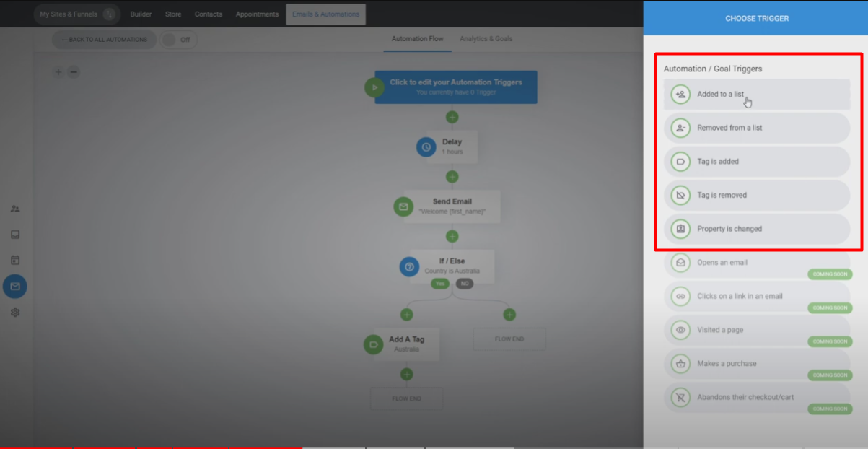Go back to all automations
The width and height of the screenshot is (868, 449).
tap(104, 40)
